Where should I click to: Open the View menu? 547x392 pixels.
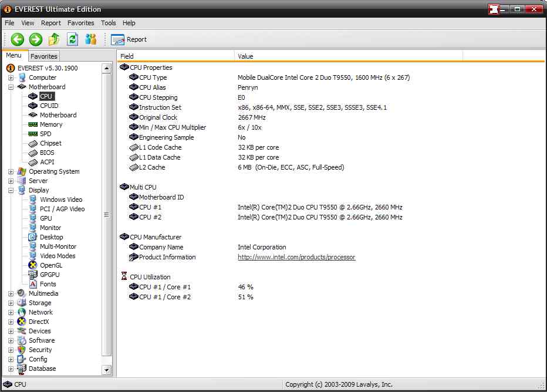[x=28, y=23]
